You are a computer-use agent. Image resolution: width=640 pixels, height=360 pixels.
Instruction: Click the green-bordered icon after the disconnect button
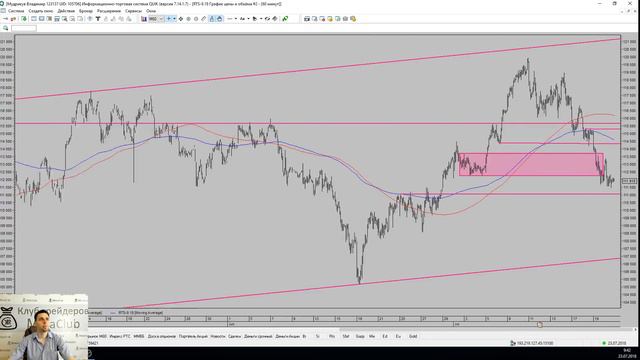24,19
